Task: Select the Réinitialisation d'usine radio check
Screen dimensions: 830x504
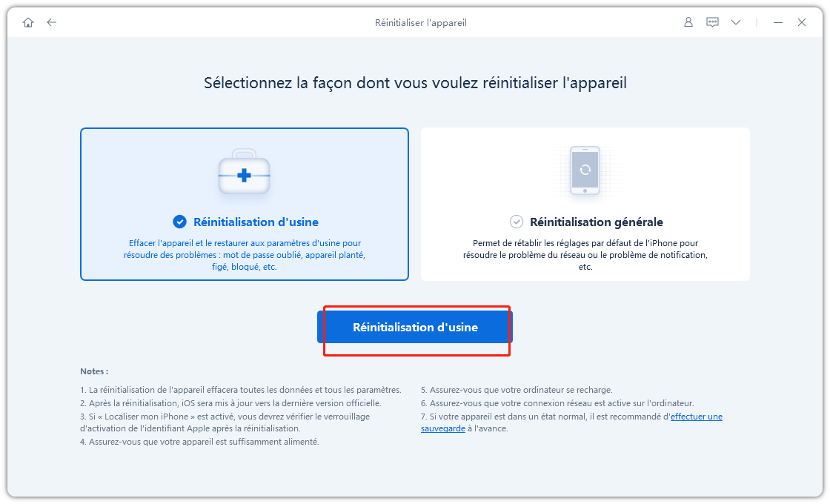Action: [180, 222]
